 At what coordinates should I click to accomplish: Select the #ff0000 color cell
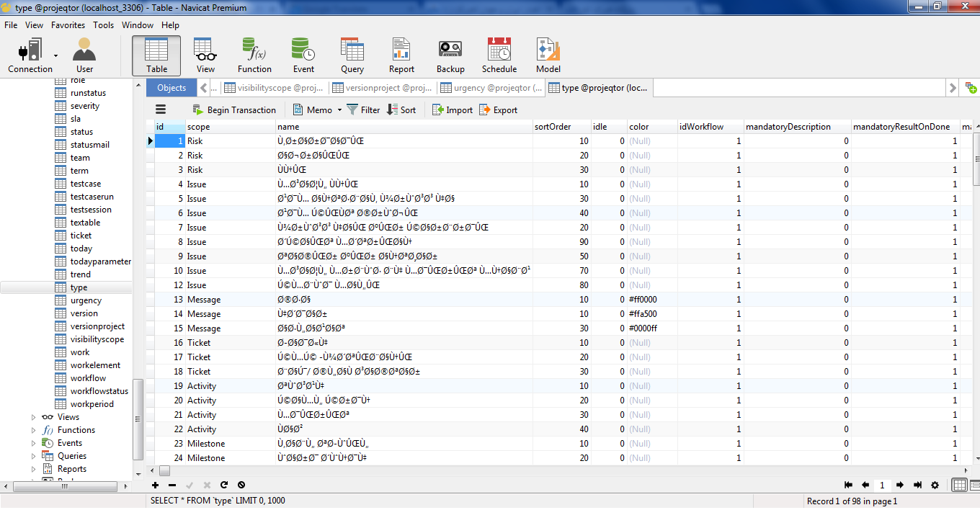(x=643, y=300)
